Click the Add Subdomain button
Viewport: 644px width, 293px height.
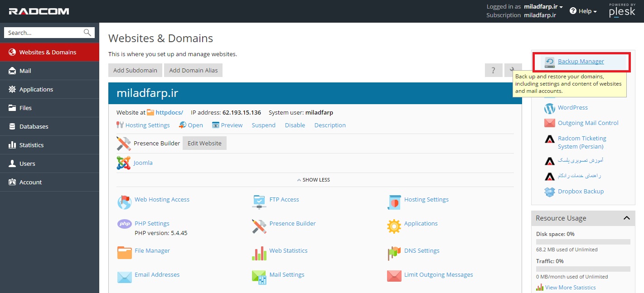coord(135,70)
